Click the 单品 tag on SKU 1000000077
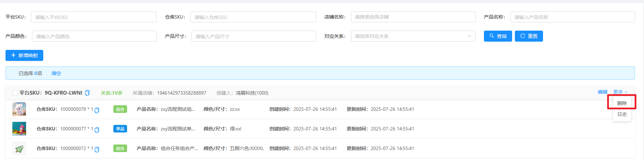Viewport: 644px width, 160px height. pos(120,129)
